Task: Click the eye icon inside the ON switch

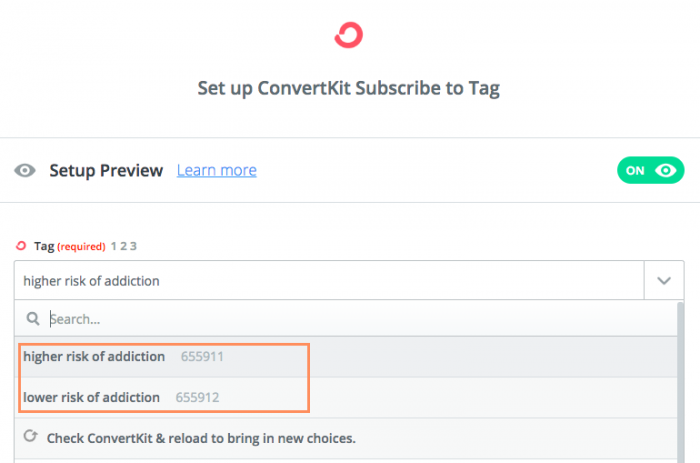Action: coord(665,170)
